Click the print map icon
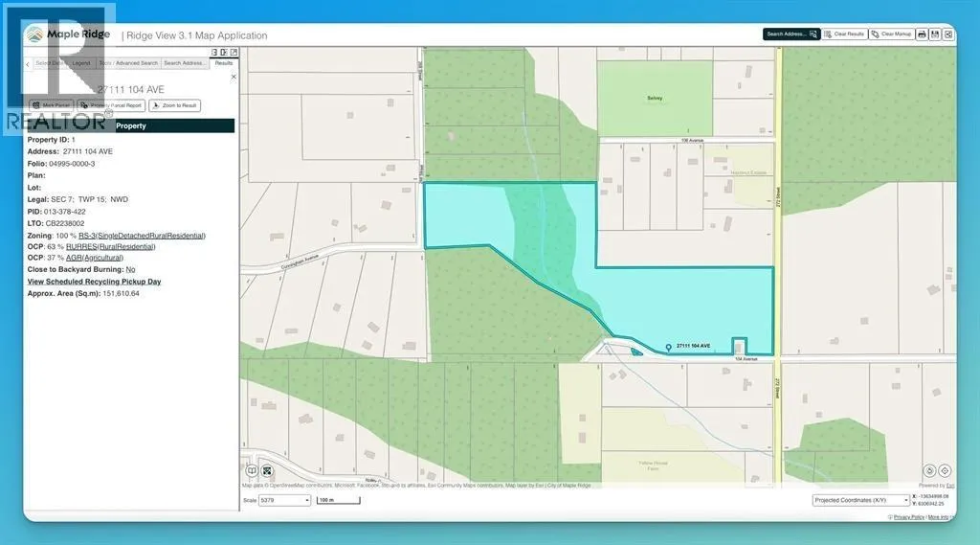Viewport: 980px width, 545px height. [922, 34]
